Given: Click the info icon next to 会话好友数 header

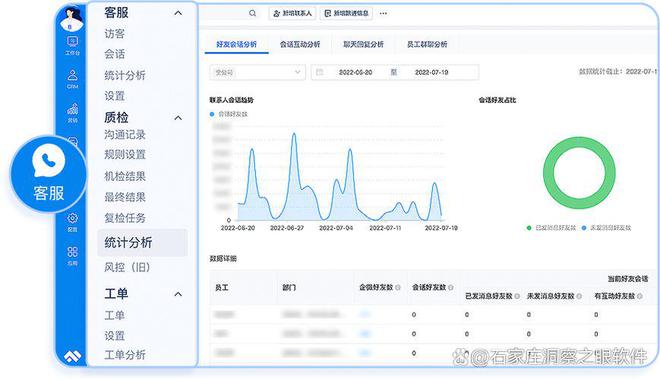Looking at the screenshot, I should [451, 287].
